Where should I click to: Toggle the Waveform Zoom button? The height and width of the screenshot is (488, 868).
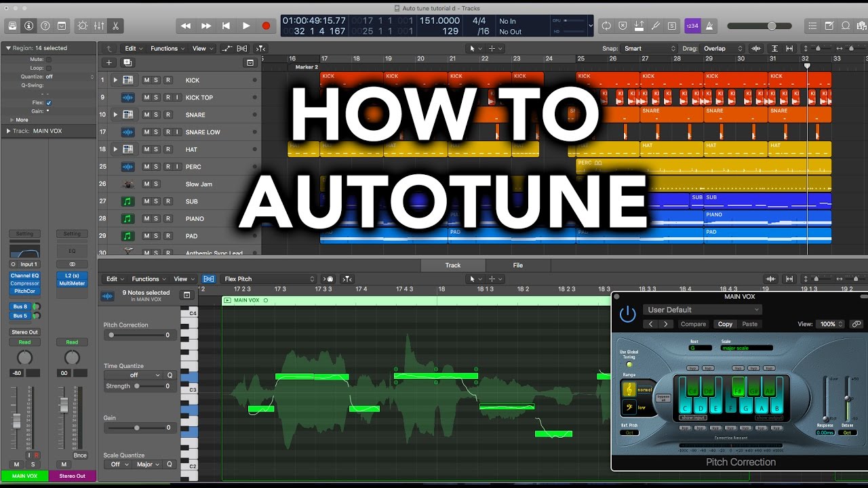[x=756, y=49]
